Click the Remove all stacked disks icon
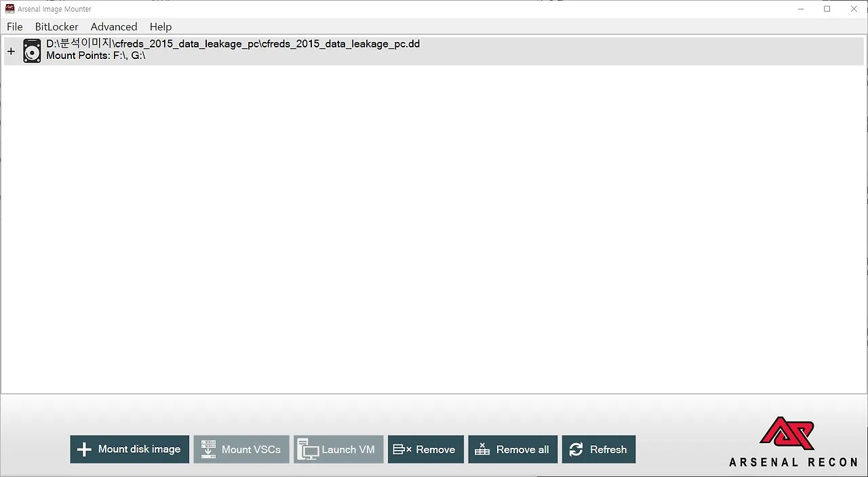The height and width of the screenshot is (477, 868). click(x=482, y=449)
